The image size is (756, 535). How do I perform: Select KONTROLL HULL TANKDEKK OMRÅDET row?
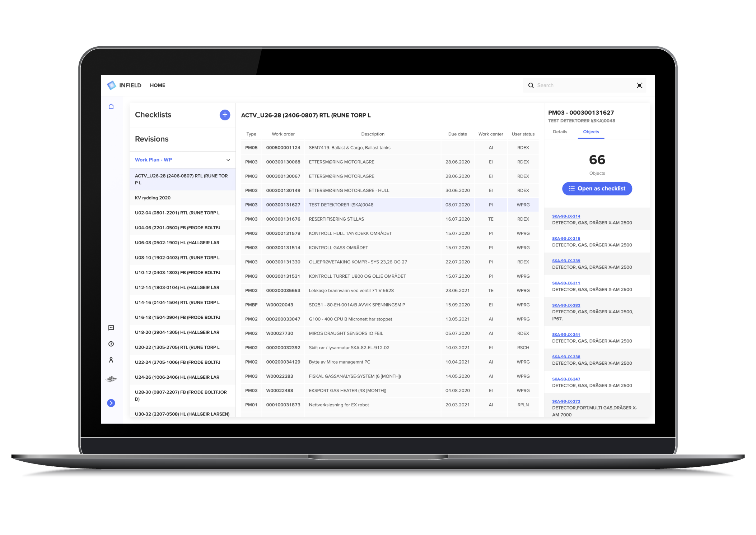(x=390, y=234)
